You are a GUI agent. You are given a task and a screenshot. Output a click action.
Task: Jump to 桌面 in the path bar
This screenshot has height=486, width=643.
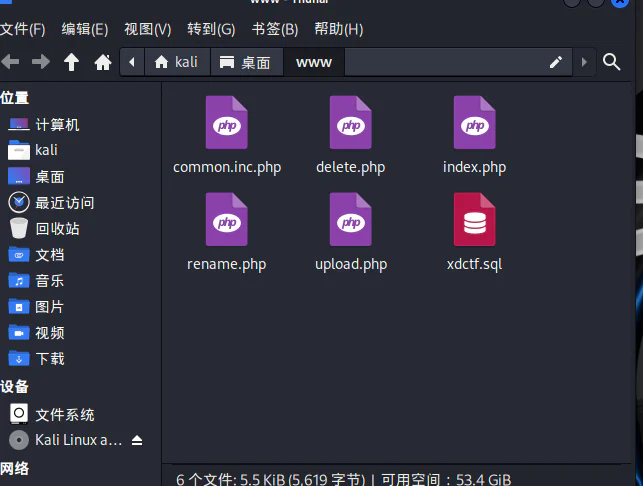pos(246,62)
